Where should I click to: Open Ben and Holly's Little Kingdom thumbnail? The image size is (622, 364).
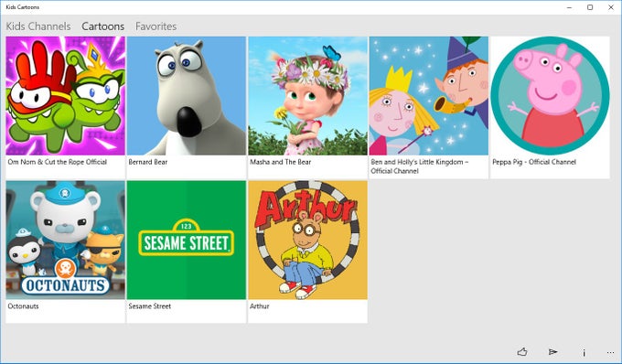pos(429,95)
